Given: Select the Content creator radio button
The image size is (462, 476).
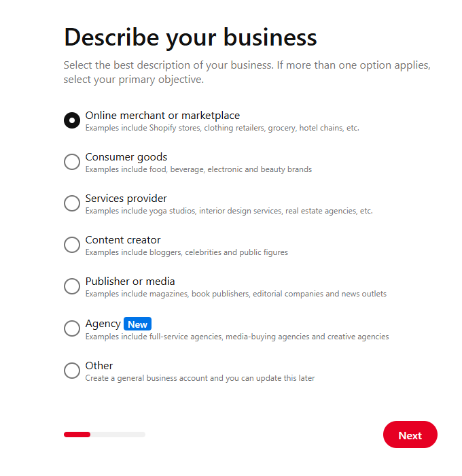Looking at the screenshot, I should point(72,245).
